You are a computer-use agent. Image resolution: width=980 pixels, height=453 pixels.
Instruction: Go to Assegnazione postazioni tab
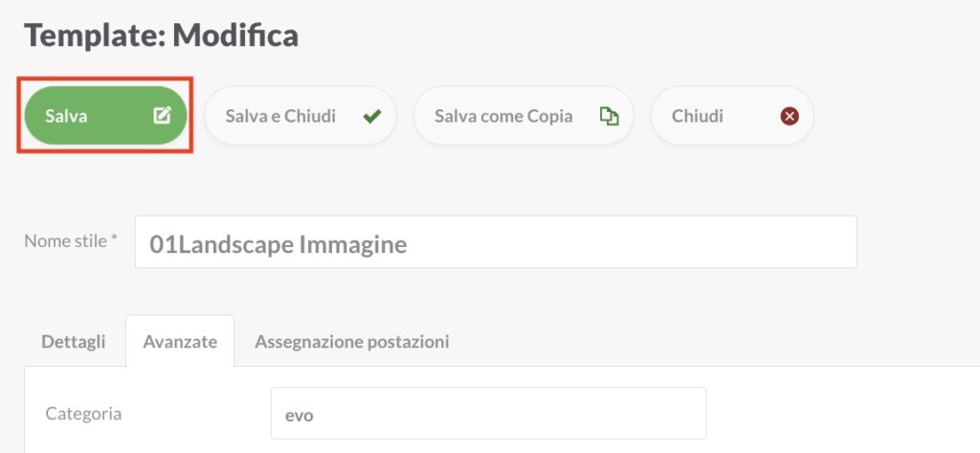352,342
